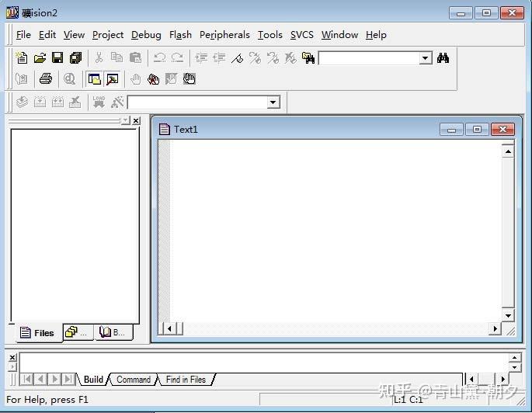Expand the target selection dropdown arrow
The height and width of the screenshot is (413, 532).
(273, 102)
